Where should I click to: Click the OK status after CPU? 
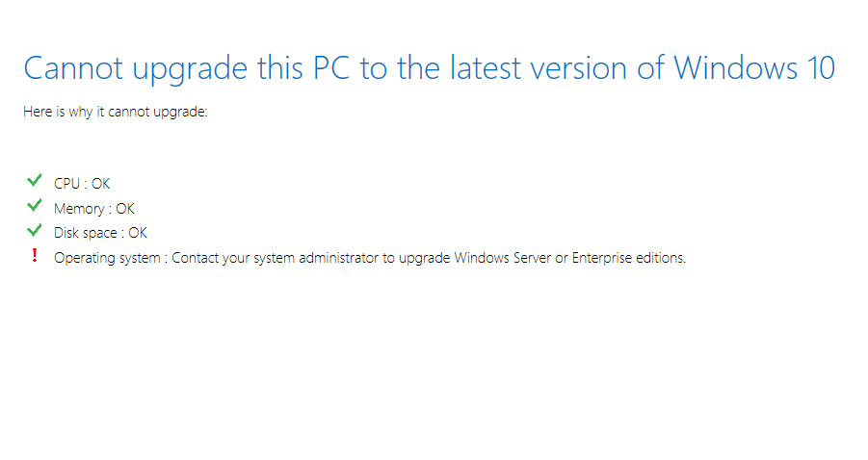point(101,184)
